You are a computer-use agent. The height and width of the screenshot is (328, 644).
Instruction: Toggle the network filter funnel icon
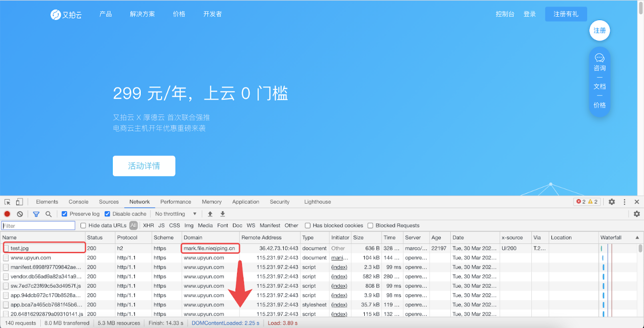coord(36,214)
